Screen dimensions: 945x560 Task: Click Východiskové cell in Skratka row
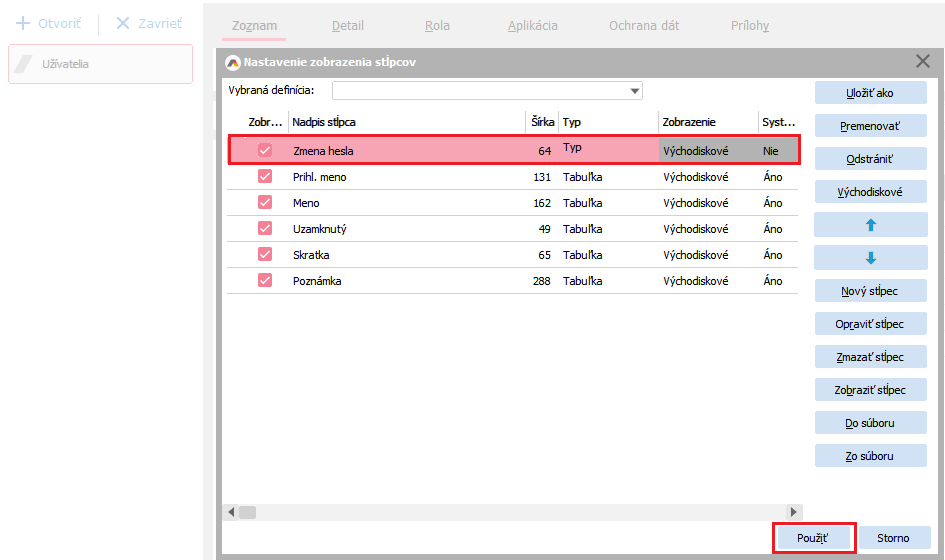pyautogui.click(x=695, y=255)
